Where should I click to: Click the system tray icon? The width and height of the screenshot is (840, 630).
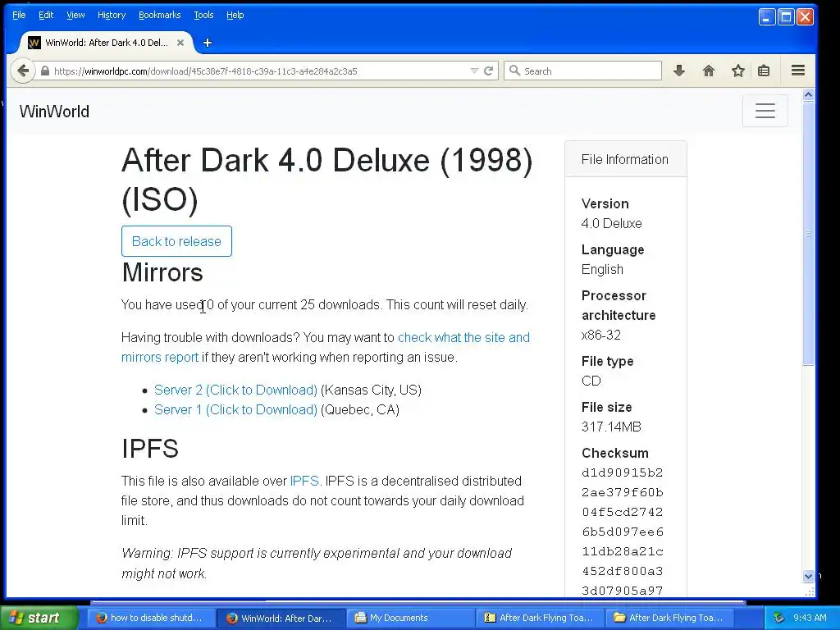coord(778,618)
